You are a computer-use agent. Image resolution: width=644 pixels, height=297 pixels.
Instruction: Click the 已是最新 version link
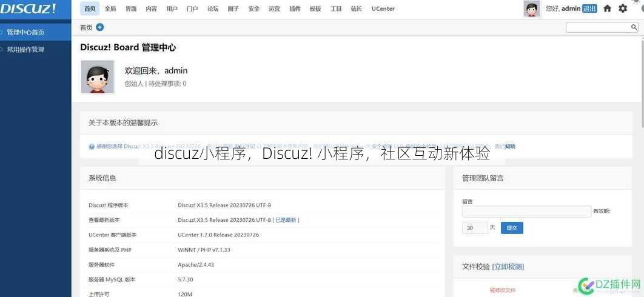click(x=286, y=220)
